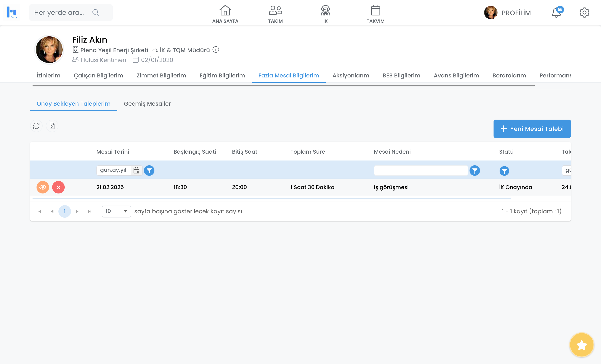The height and width of the screenshot is (364, 601).
Task: Switch to the Geçmiş Mesailer tab
Action: click(x=147, y=104)
